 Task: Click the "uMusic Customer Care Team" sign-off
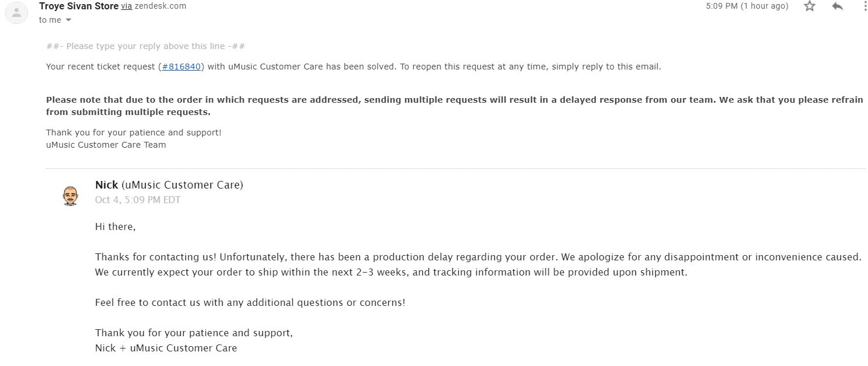106,145
